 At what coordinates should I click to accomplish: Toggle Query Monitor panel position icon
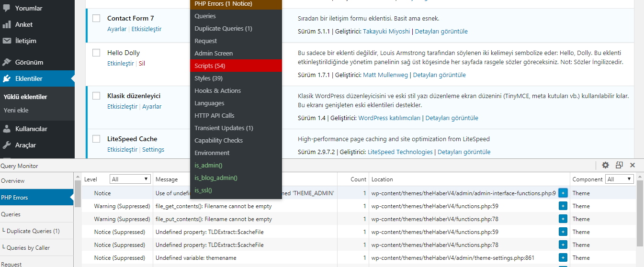[619, 165]
